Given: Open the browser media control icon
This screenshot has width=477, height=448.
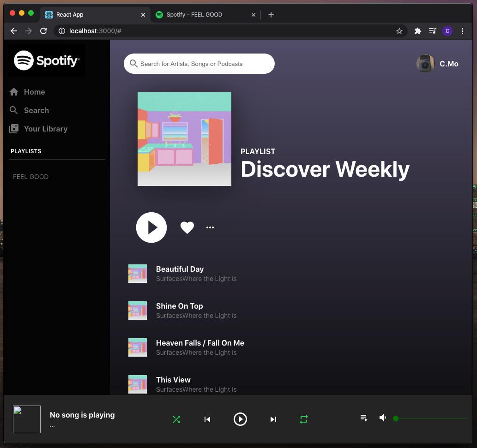Looking at the screenshot, I should pos(432,31).
